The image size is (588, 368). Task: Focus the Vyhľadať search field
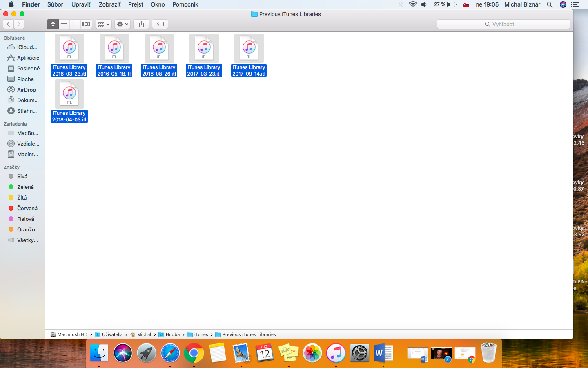[x=503, y=24]
